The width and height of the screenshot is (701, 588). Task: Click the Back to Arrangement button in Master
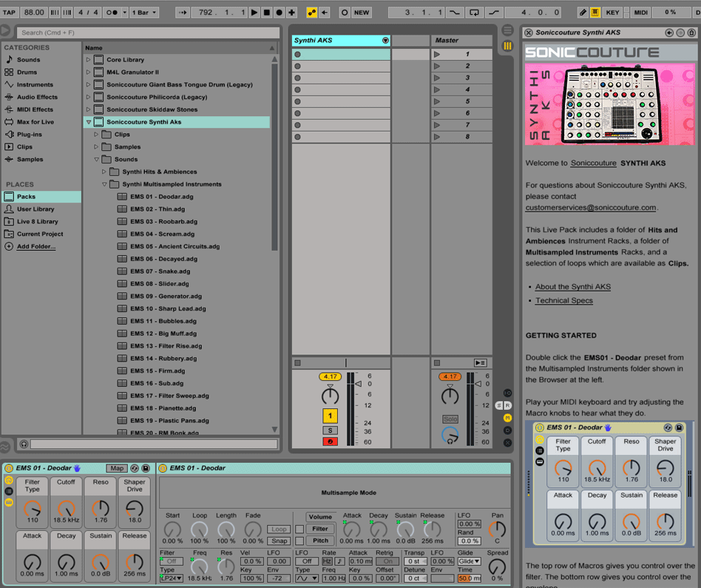pos(480,363)
